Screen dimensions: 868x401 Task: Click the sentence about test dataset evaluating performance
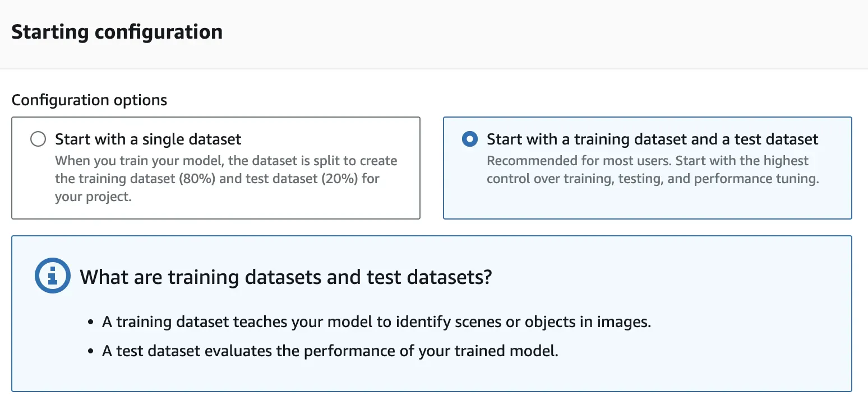330,352
